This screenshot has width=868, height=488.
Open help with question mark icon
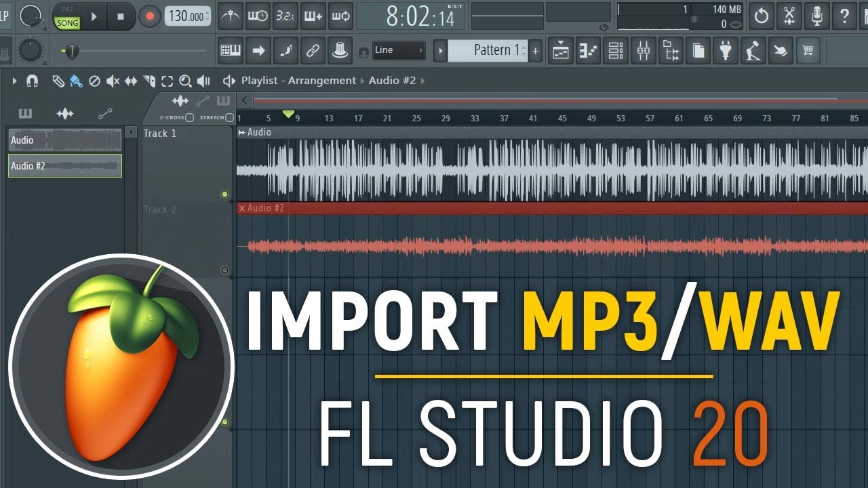[x=844, y=16]
